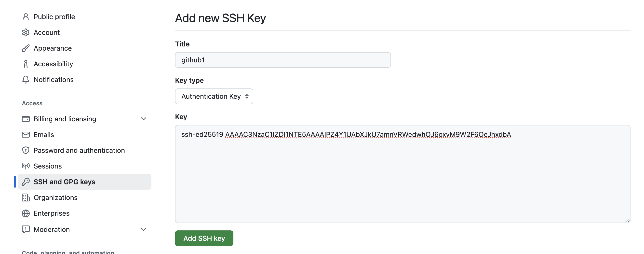Grab the Key textarea resize handle
The height and width of the screenshot is (254, 644).
(x=628, y=220)
